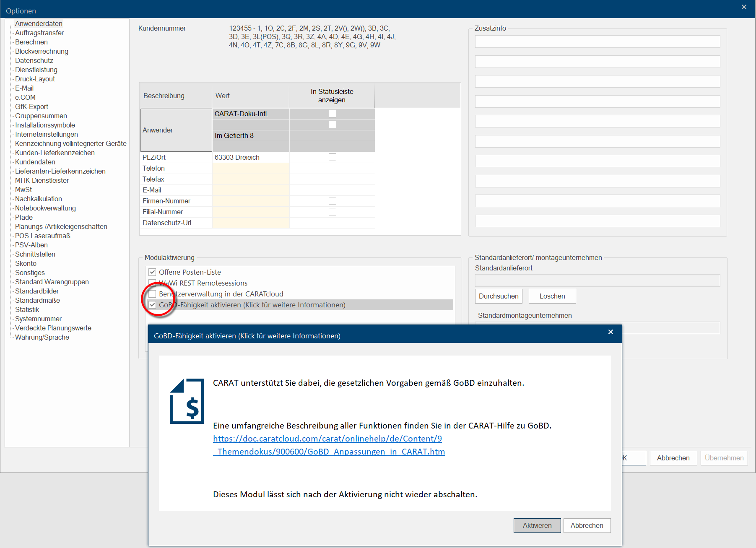The width and height of the screenshot is (756, 548).
Task: Tick status bar checkbox for PLZ/Ort
Action: point(333,157)
